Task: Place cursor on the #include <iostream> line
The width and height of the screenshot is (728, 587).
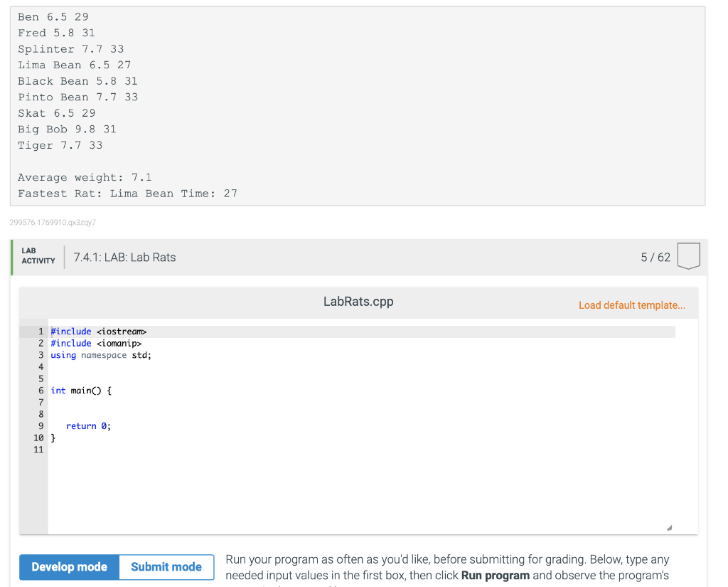Action: pos(97,331)
